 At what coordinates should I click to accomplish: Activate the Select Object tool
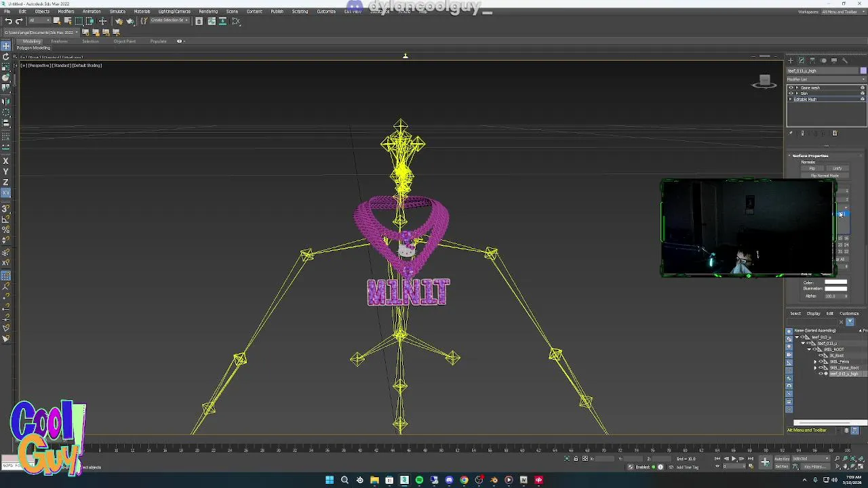point(57,21)
